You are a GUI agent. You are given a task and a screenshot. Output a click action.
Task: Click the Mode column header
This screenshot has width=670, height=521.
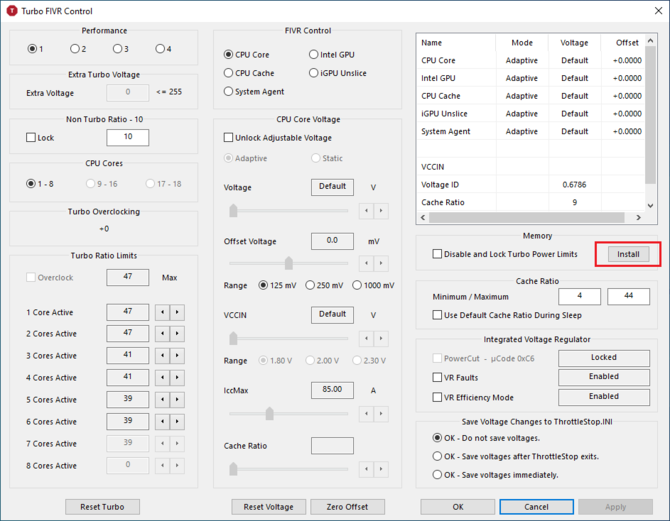pos(522,43)
